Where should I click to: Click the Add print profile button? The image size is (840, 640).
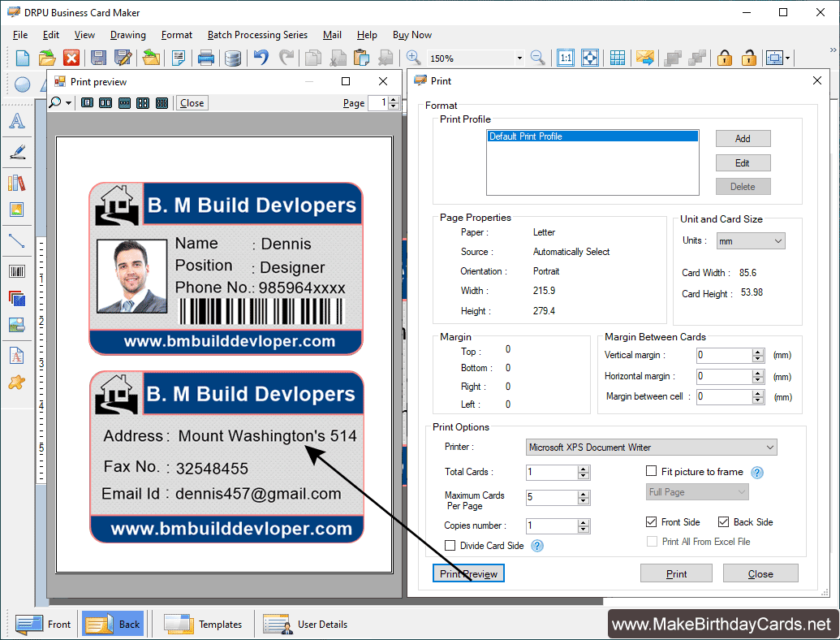pos(743,138)
